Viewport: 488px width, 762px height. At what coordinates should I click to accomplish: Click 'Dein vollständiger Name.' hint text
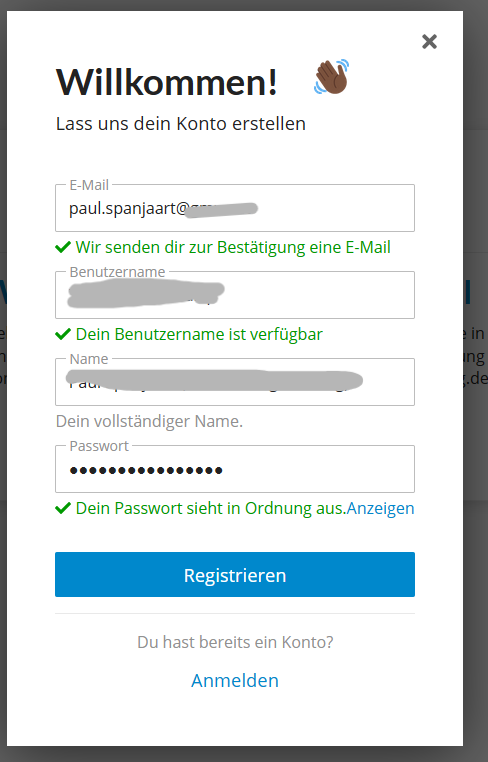tap(149, 421)
